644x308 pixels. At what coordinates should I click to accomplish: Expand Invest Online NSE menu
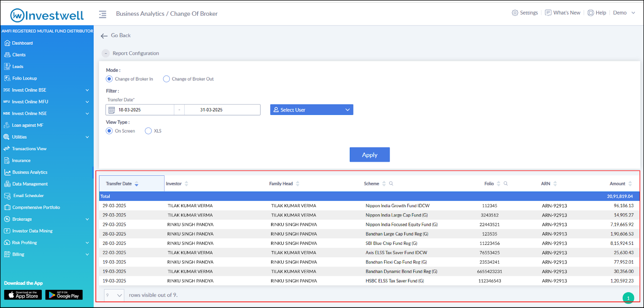point(87,114)
